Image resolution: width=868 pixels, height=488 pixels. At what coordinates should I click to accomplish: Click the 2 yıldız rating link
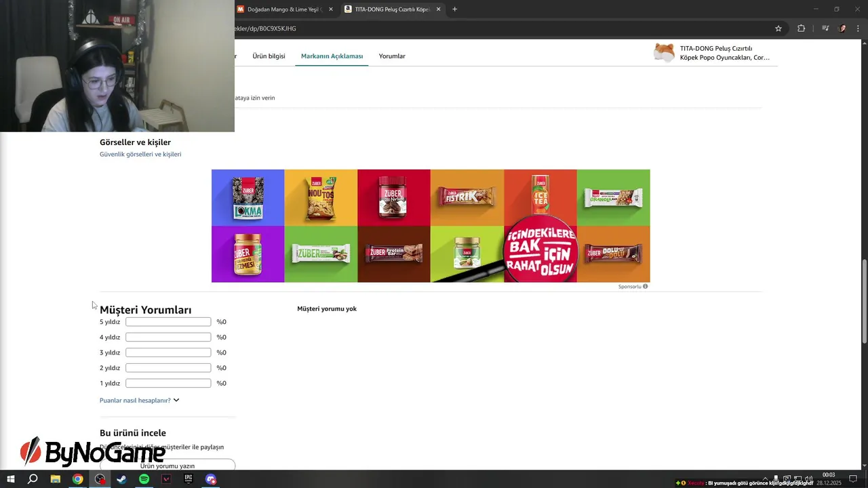coord(110,368)
